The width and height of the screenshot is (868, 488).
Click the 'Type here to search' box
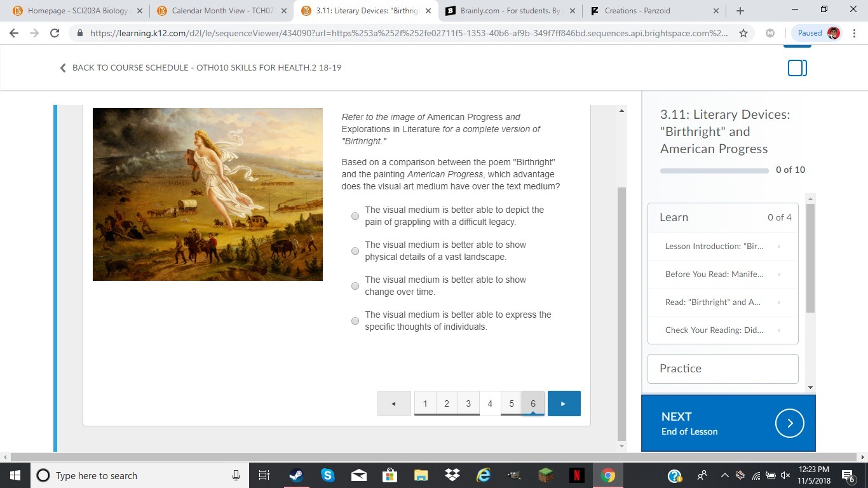click(x=140, y=475)
